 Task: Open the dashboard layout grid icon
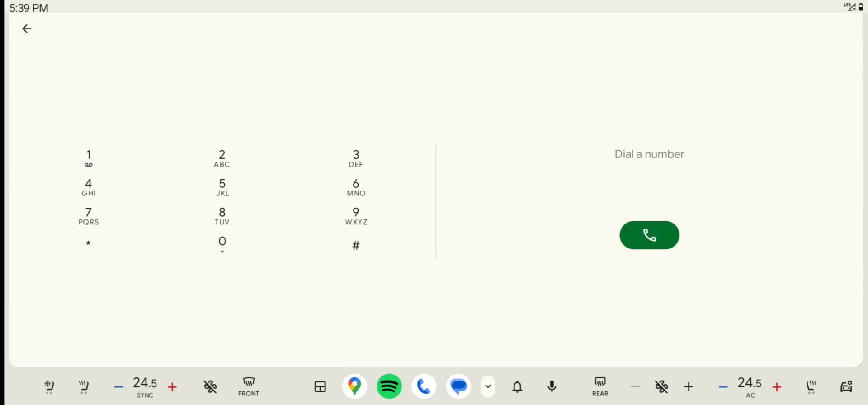(320, 386)
